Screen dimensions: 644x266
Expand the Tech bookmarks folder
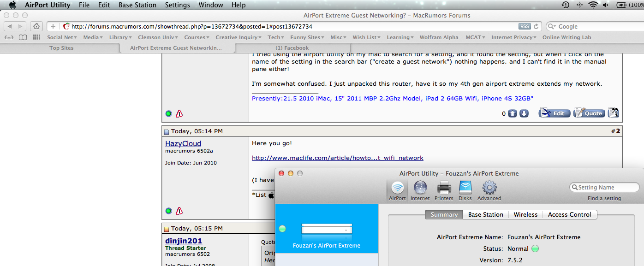(x=276, y=37)
